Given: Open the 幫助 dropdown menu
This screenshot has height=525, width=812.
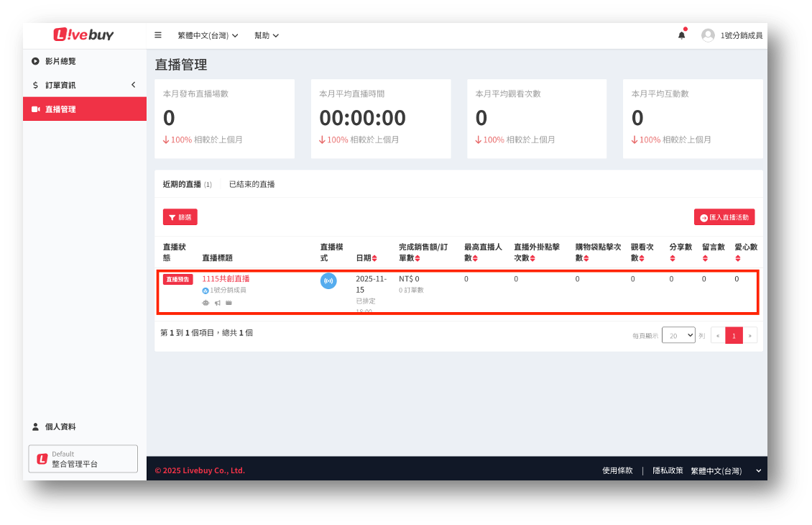Looking at the screenshot, I should 267,35.
